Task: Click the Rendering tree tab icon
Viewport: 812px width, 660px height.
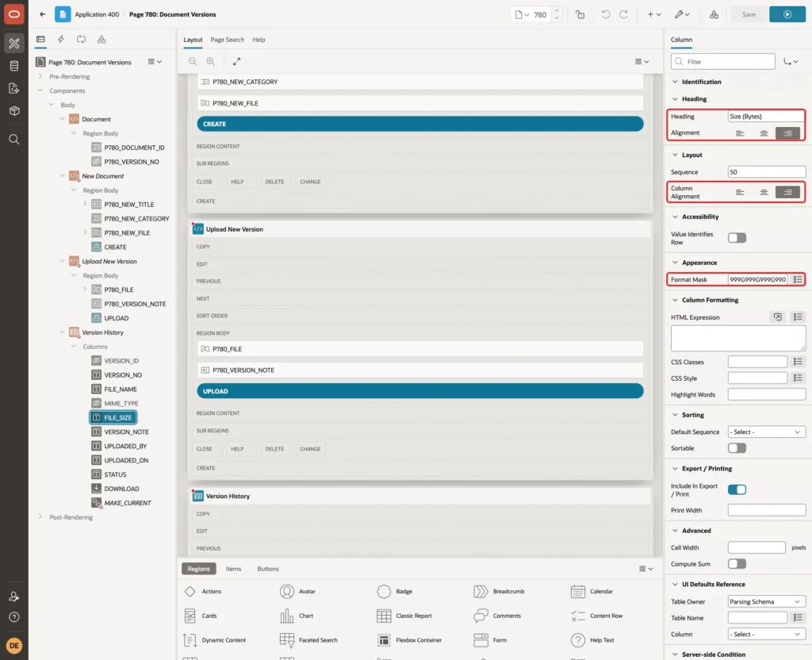Action: tap(40, 40)
